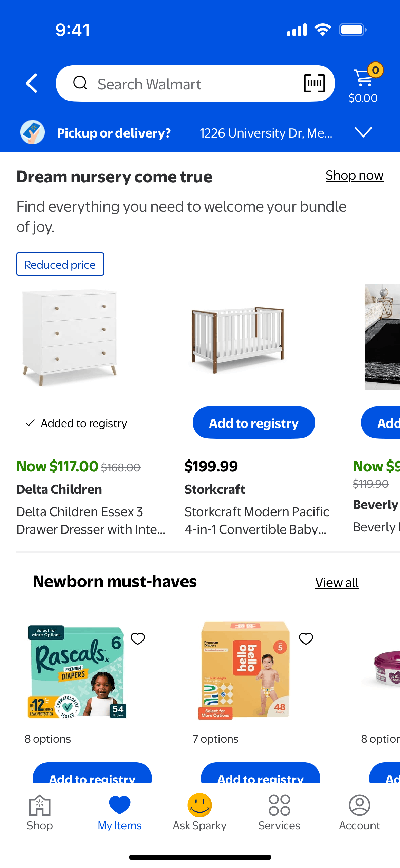The image size is (400, 868).
Task: Tap the back arrow icon
Action: pyautogui.click(x=32, y=83)
